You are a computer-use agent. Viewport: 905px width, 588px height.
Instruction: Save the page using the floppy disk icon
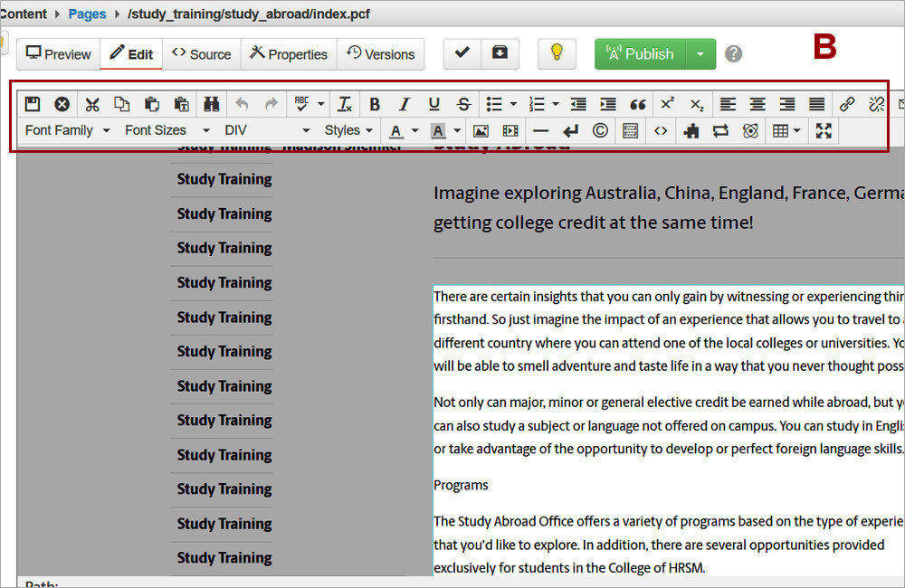32,104
